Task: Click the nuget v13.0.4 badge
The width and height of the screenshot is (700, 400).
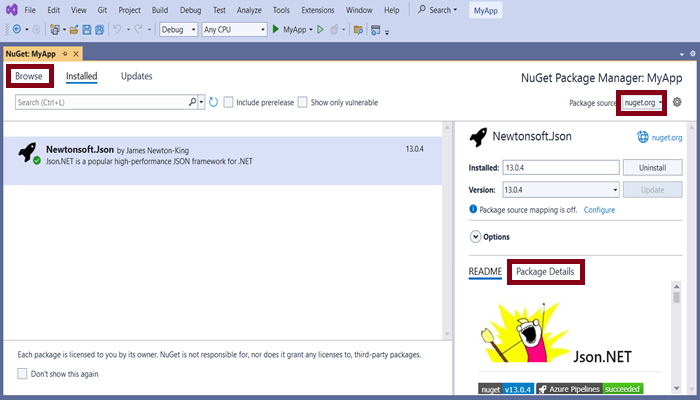Action: [506, 389]
